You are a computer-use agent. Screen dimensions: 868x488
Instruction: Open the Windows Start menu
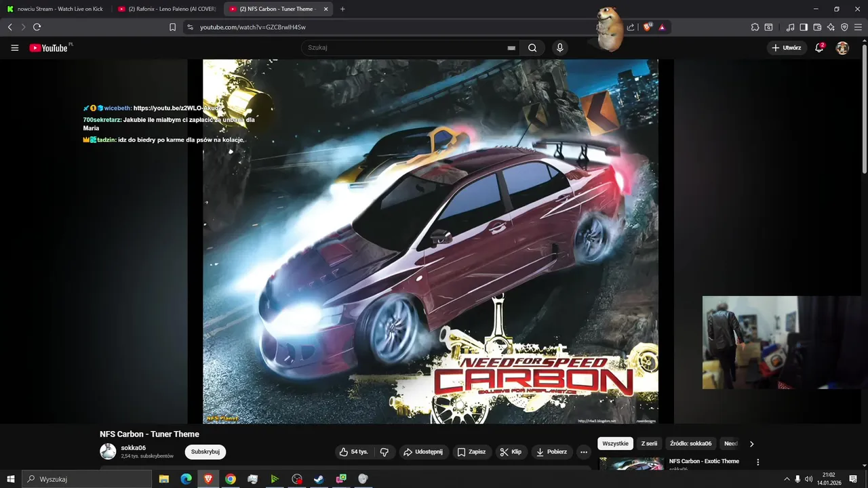click(10, 479)
